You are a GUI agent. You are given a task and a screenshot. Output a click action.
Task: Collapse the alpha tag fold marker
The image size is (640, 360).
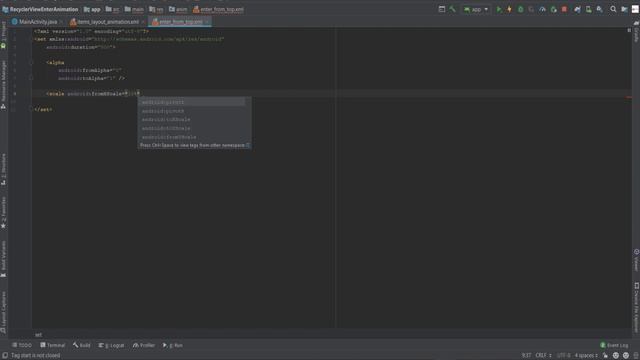(x=31, y=63)
